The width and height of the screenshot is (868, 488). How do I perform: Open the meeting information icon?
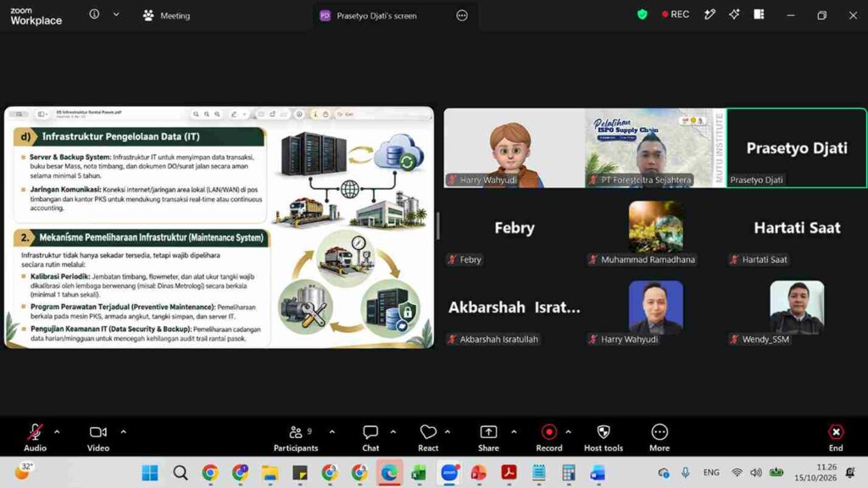(95, 14)
